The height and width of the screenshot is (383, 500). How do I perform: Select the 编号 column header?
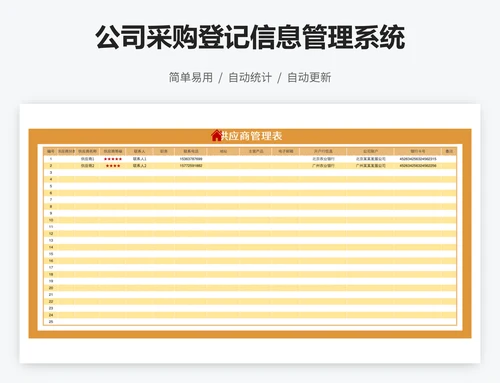point(51,151)
